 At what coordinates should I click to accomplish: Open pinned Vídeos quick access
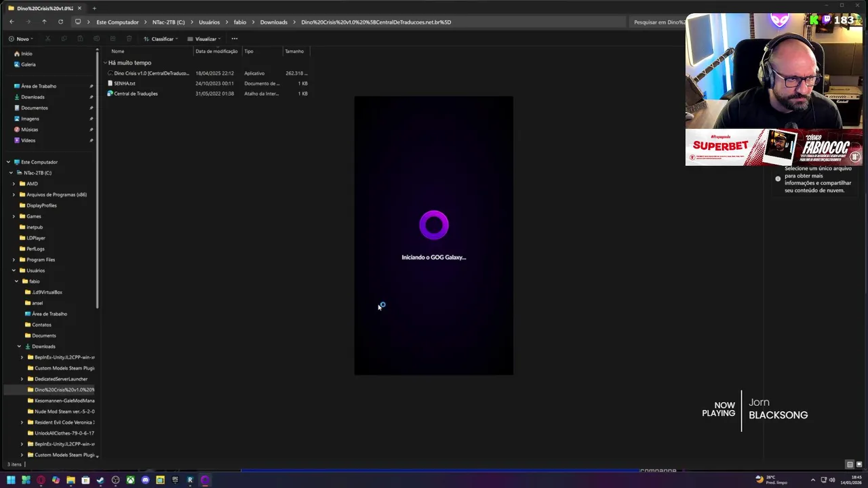pyautogui.click(x=28, y=140)
